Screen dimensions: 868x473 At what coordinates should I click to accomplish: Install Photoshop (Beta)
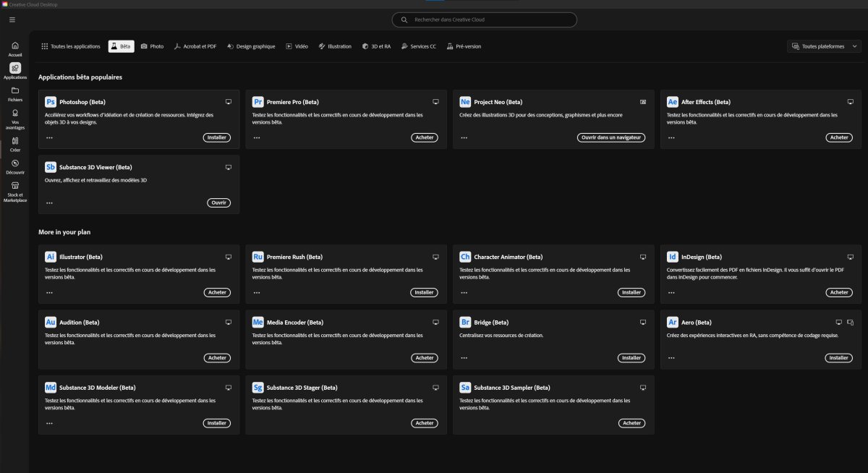[x=216, y=137]
